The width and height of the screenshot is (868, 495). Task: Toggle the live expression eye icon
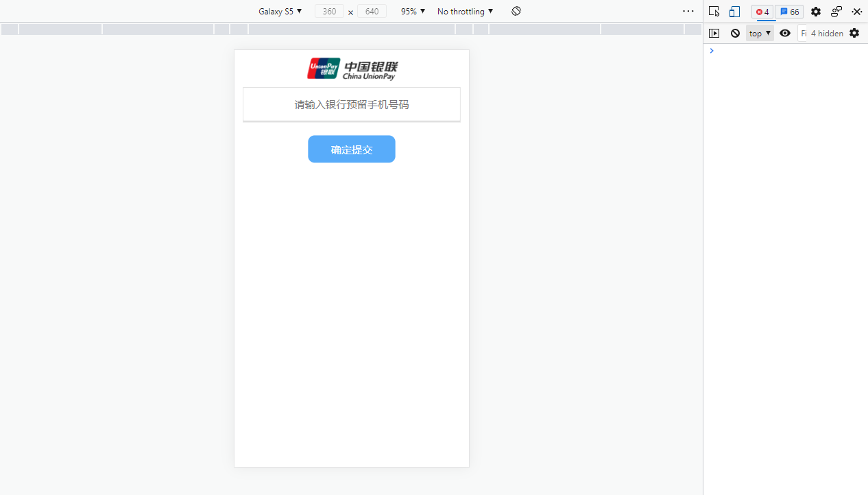785,33
